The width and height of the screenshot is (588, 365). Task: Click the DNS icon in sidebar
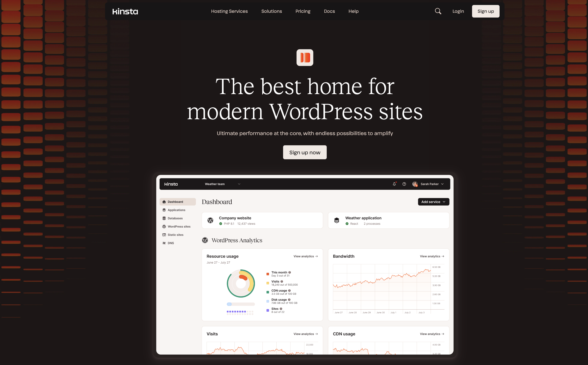[164, 243]
